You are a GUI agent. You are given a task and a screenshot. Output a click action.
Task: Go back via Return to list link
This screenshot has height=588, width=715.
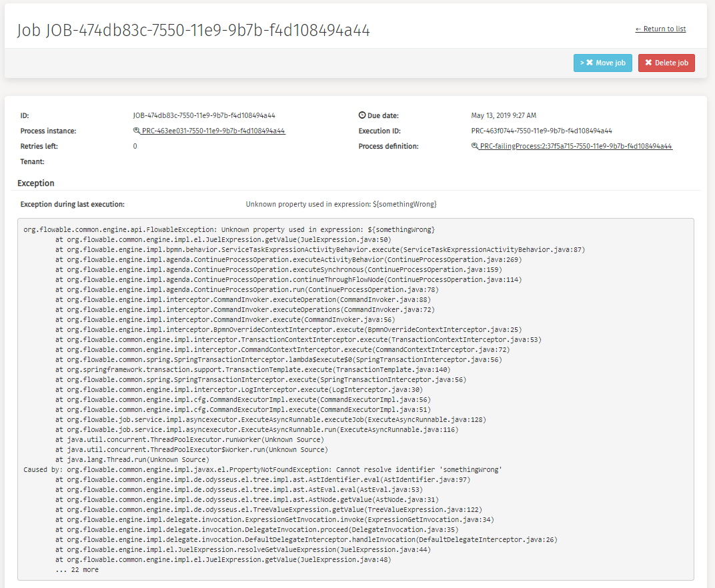(660, 29)
